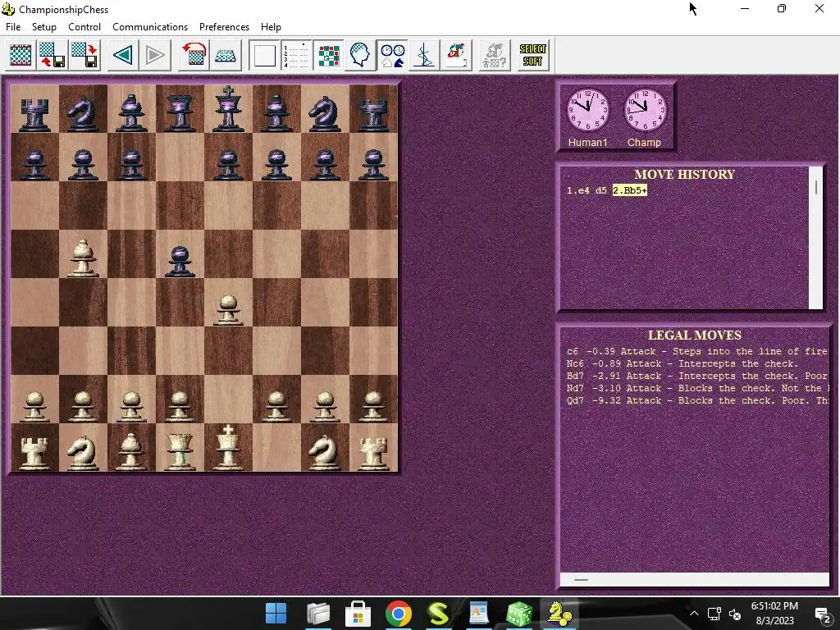The width and height of the screenshot is (840, 630).
Task: Click the load game from disk icon
Action: [x=52, y=55]
